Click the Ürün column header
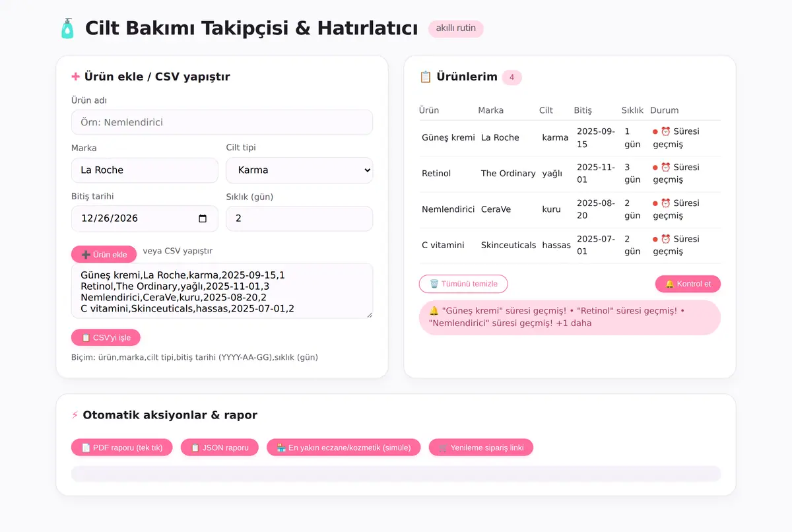The height and width of the screenshot is (532, 792). click(429, 110)
